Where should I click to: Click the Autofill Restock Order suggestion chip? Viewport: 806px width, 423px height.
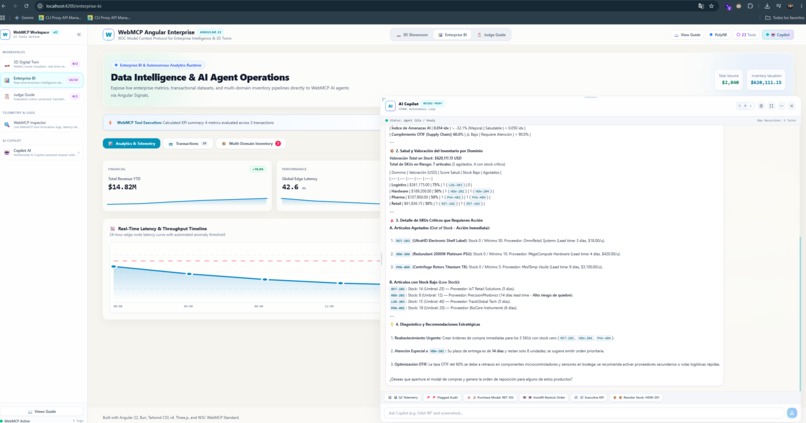[544, 398]
